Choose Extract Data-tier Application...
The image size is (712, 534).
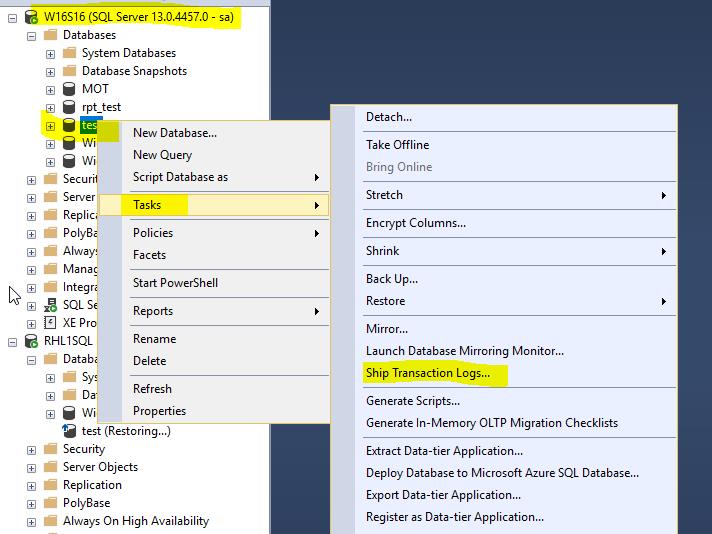point(504,451)
